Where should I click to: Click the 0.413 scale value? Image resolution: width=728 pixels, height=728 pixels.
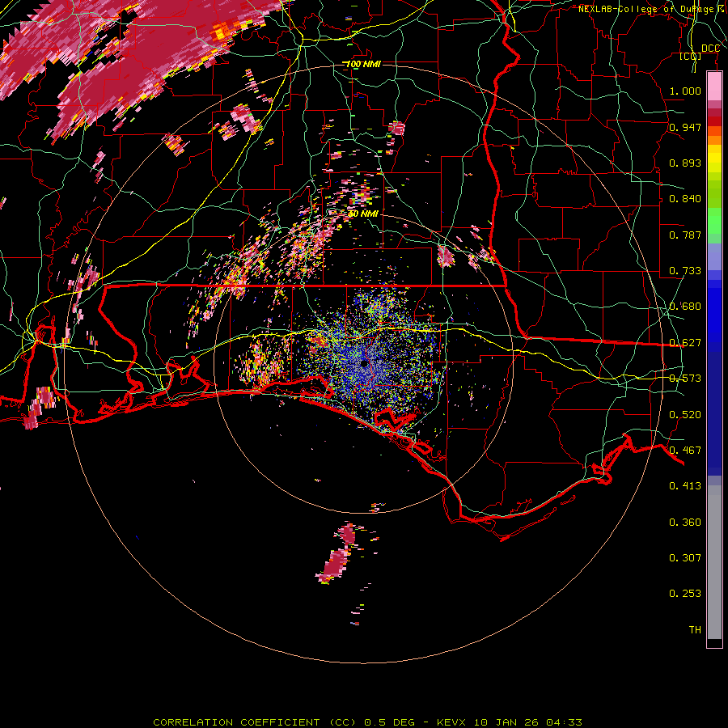point(685,486)
